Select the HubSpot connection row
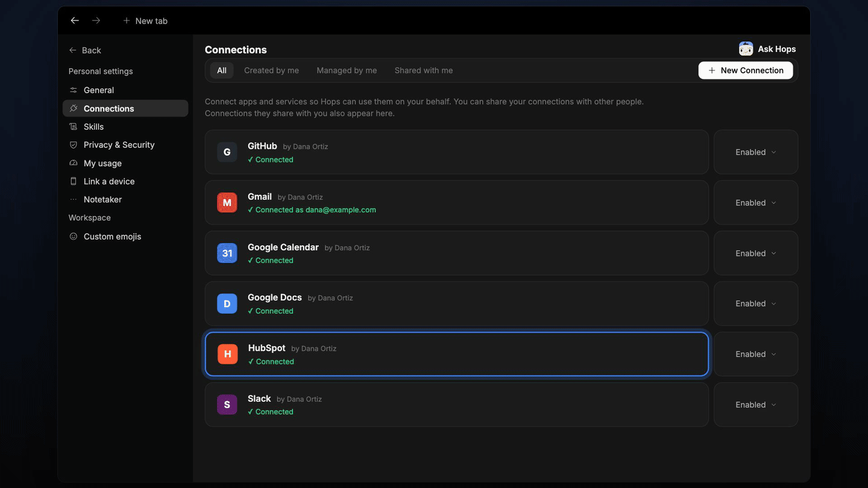Screen dimensions: 868x488 pos(457,354)
